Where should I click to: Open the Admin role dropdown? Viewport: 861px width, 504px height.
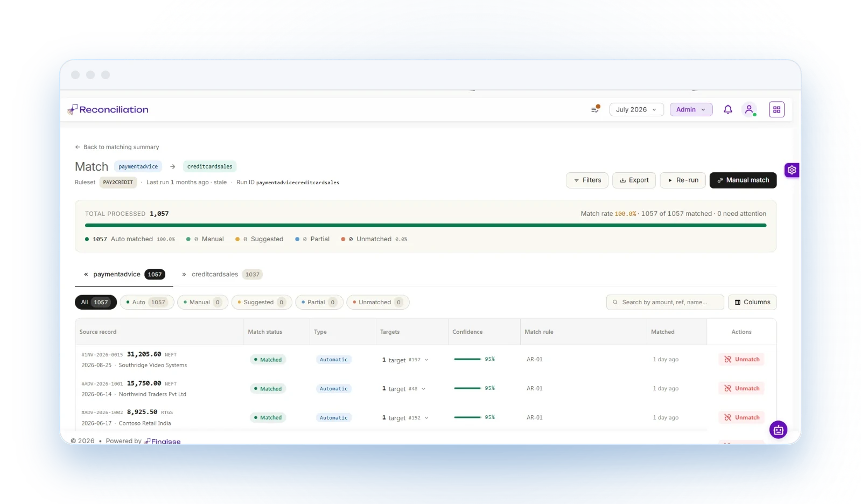pos(691,109)
